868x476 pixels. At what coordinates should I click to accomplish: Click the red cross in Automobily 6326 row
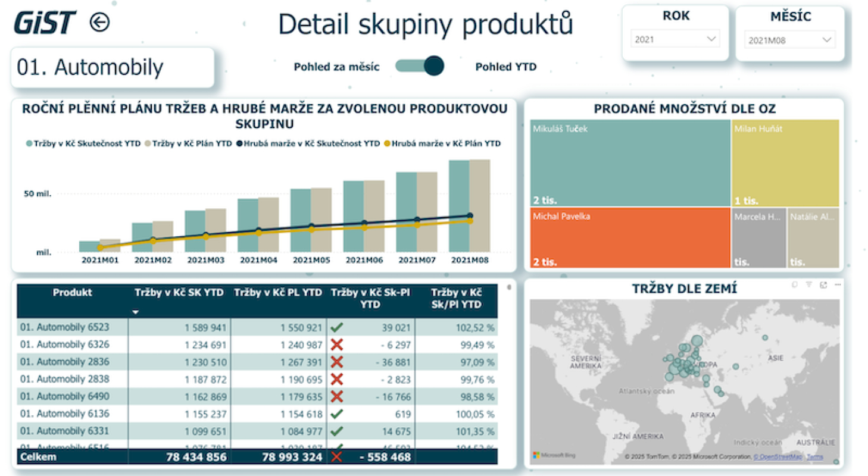point(337,345)
